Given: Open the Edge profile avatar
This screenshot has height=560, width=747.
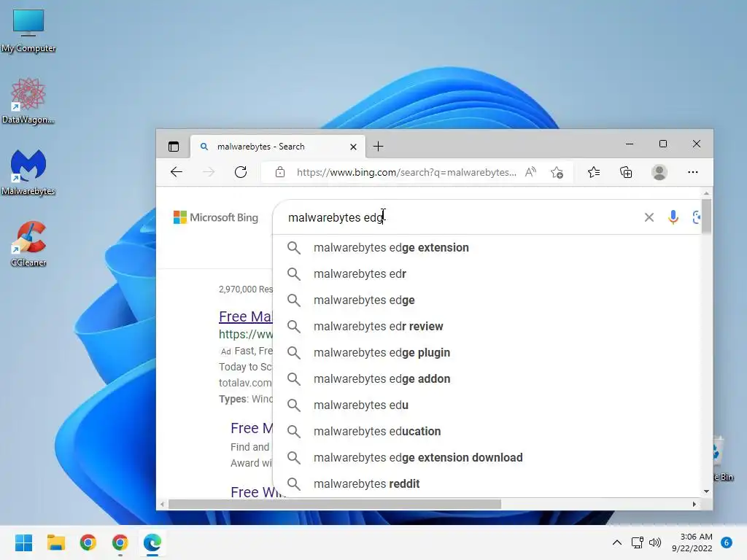Looking at the screenshot, I should [659, 172].
